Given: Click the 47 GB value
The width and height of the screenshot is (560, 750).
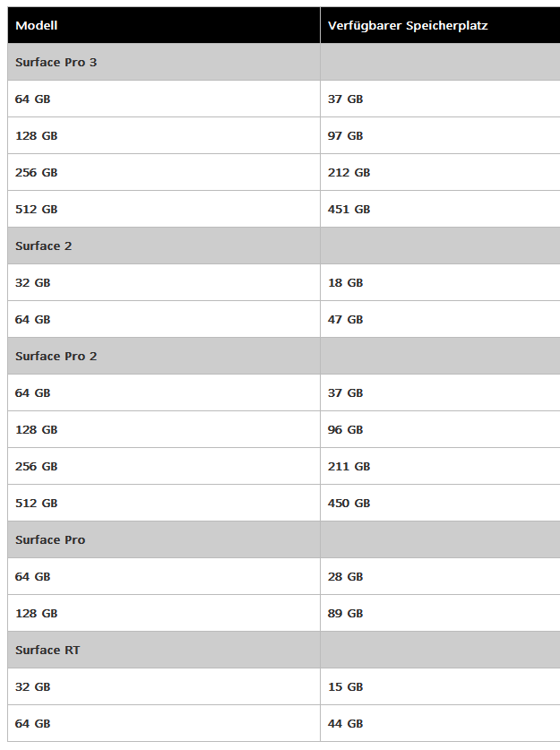Looking at the screenshot, I should (x=345, y=320).
